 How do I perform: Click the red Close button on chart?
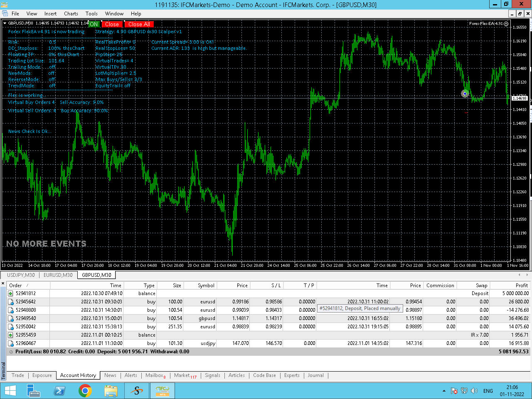pos(112,24)
